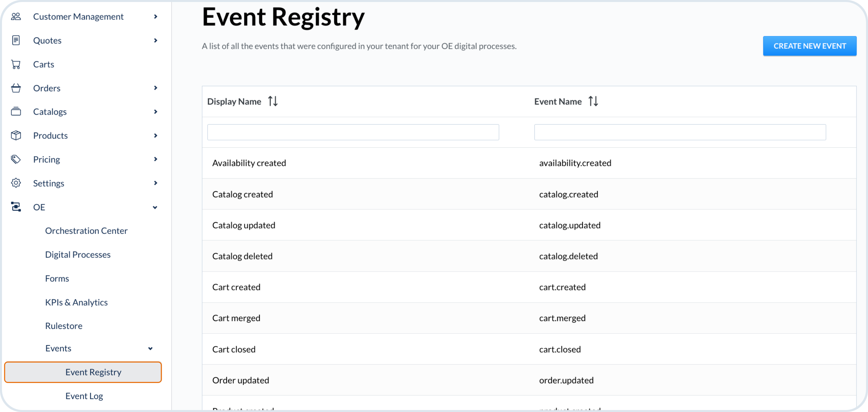The height and width of the screenshot is (412, 868).
Task: Click the Settings gear icon
Action: (x=16, y=183)
